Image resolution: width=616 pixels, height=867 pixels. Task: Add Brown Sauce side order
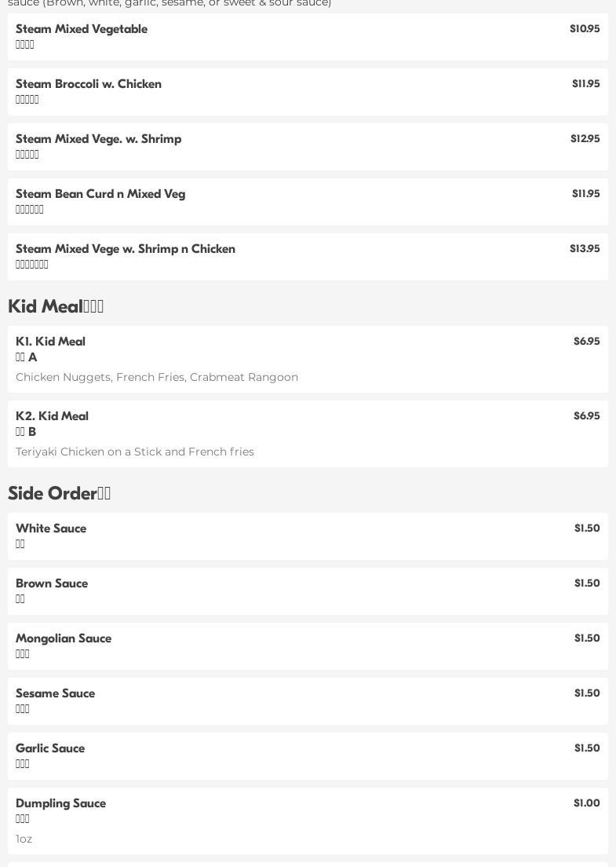pos(308,591)
